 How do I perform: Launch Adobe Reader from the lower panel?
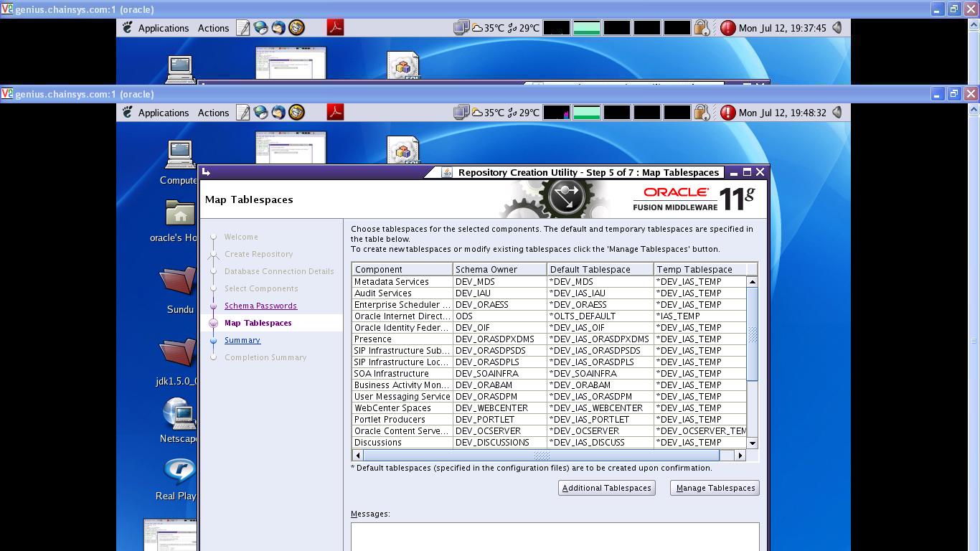click(335, 112)
